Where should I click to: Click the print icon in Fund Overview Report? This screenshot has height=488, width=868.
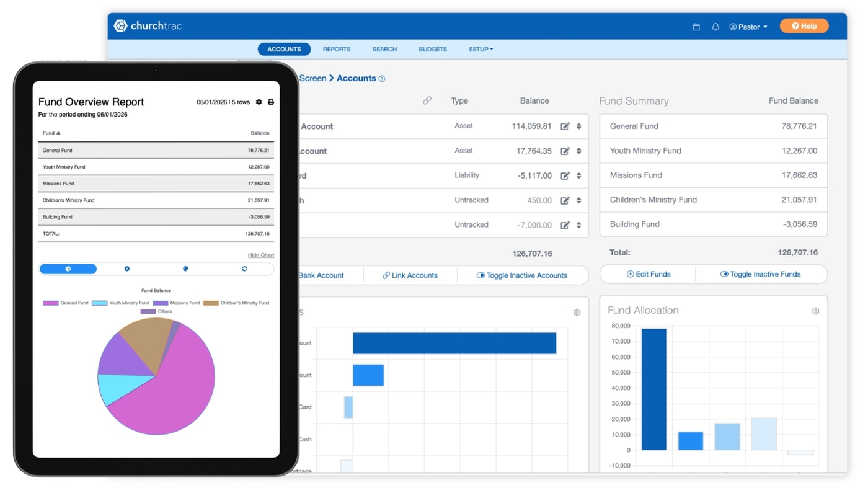271,102
